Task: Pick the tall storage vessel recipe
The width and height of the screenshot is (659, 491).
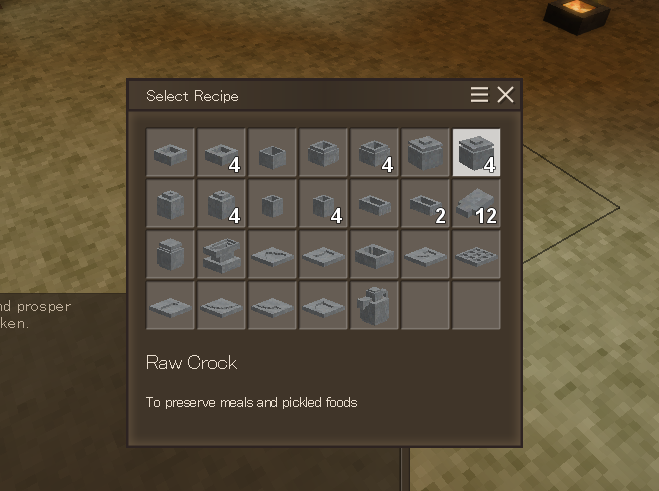Action: pos(170,254)
